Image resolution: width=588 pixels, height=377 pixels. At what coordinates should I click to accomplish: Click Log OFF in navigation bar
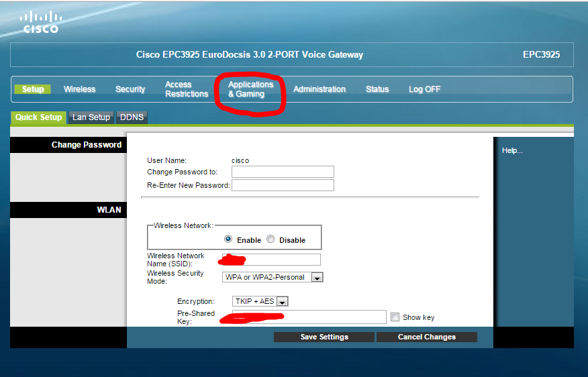click(x=424, y=89)
